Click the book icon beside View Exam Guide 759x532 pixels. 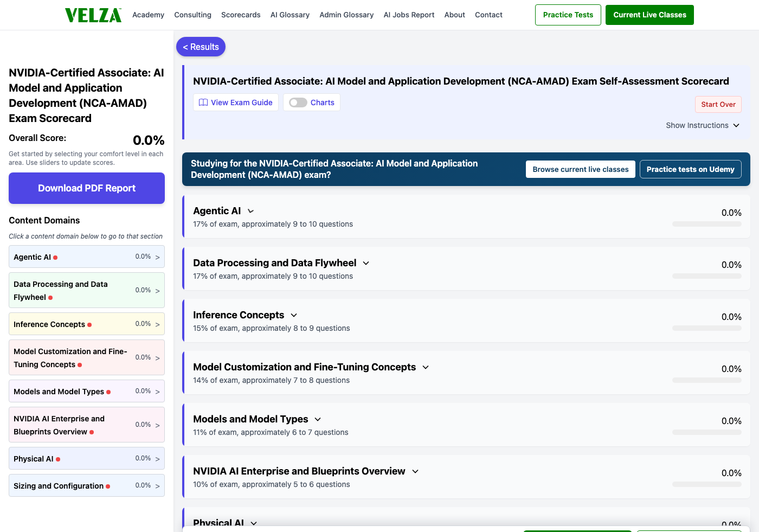click(203, 102)
